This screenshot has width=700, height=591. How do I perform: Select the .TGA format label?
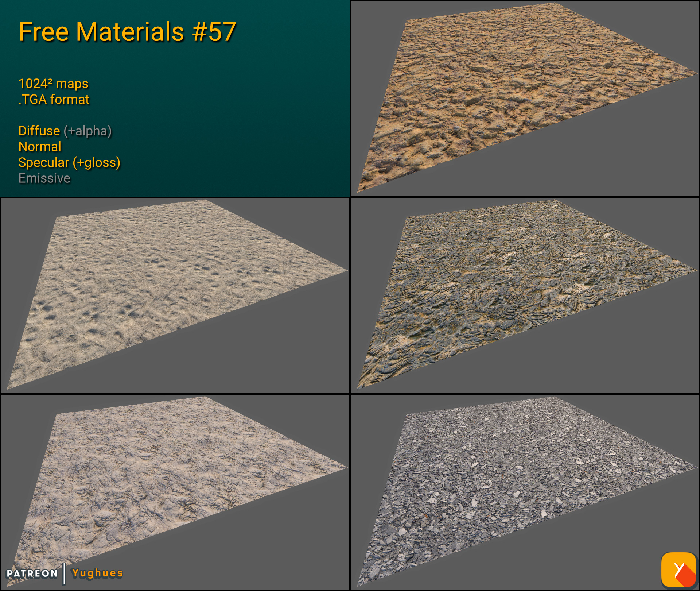(x=54, y=99)
